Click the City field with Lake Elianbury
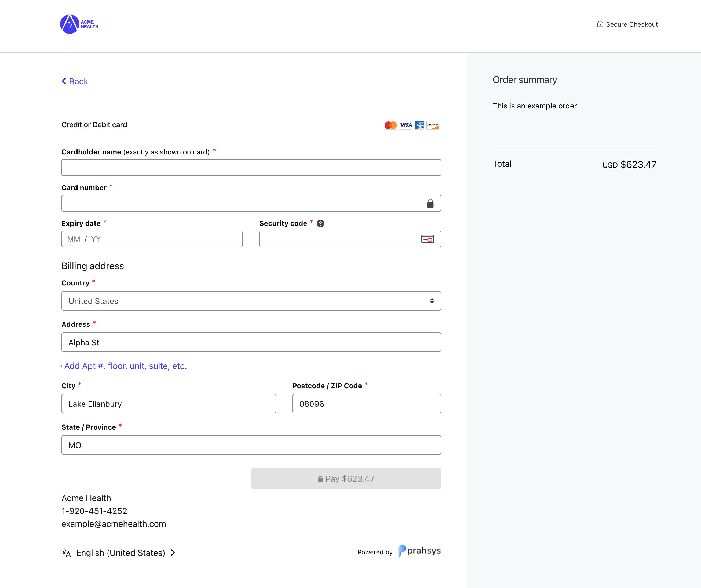The height and width of the screenshot is (588, 701). [x=169, y=404]
